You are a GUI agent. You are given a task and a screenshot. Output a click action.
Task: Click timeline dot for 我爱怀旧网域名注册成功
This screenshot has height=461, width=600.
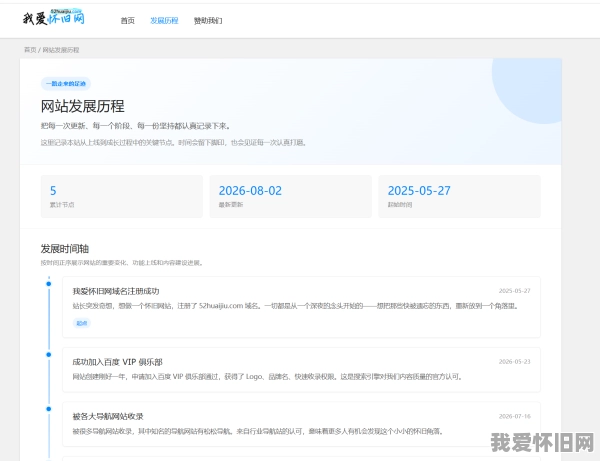[49, 284]
